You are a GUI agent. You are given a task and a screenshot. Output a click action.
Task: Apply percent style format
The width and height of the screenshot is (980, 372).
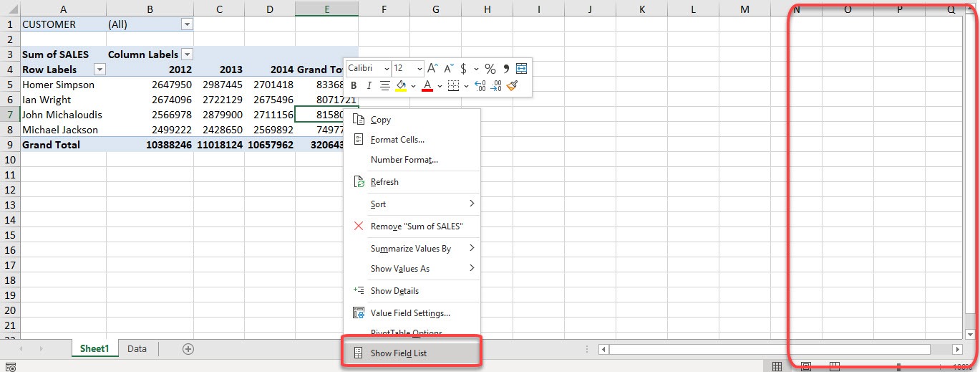pyautogui.click(x=490, y=69)
